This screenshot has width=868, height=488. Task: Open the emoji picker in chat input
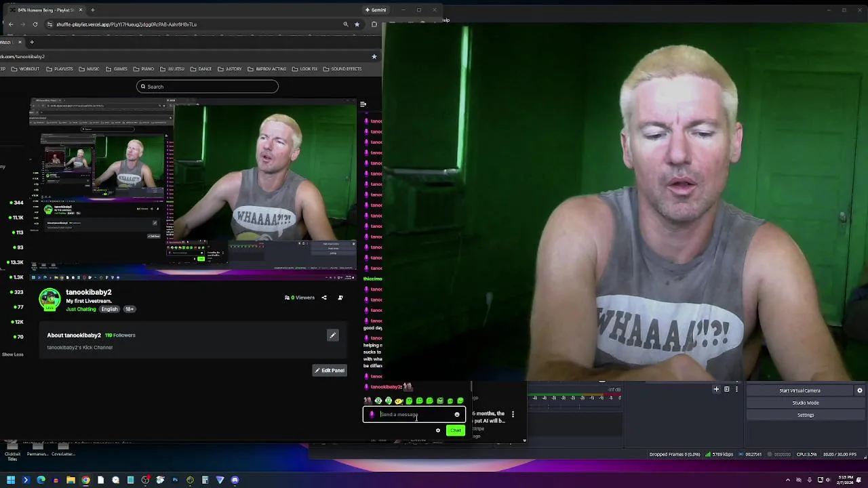457,415
